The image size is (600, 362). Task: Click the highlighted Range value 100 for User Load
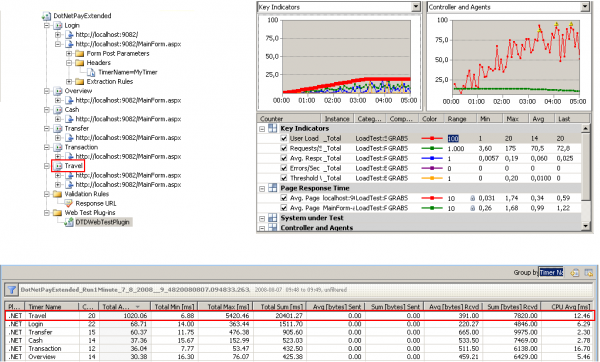(453, 139)
